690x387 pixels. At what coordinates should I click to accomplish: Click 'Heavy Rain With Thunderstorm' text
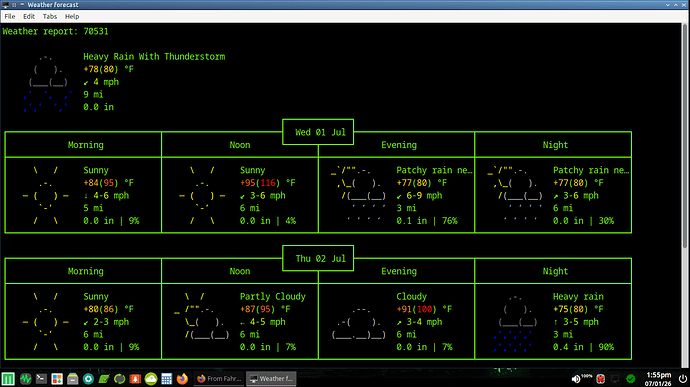[x=154, y=56]
